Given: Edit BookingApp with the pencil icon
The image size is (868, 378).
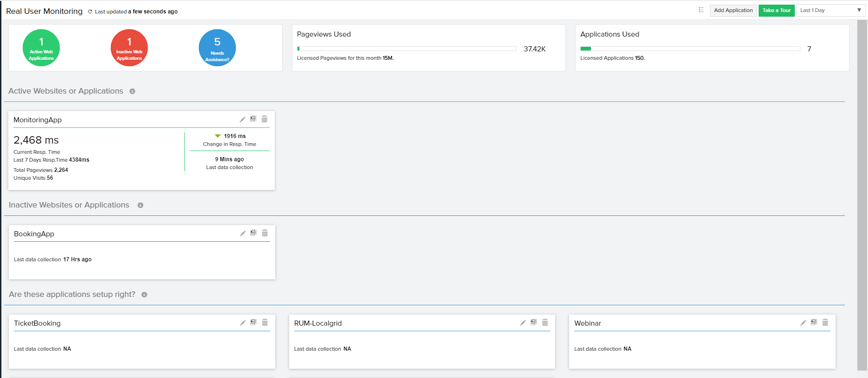Looking at the screenshot, I should [243, 233].
